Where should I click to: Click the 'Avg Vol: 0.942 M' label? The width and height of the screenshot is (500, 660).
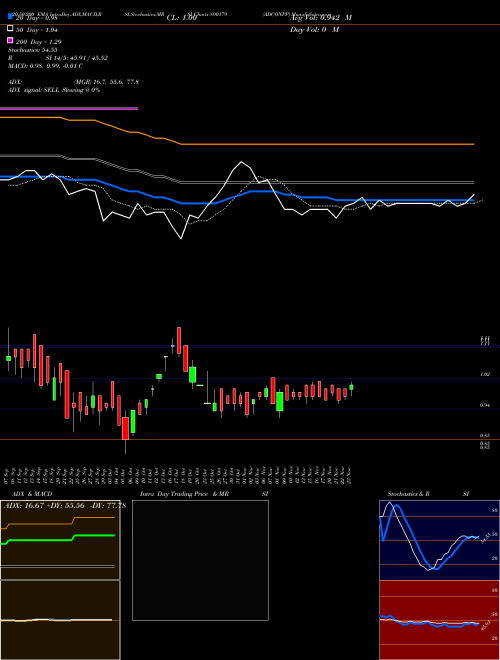click(321, 18)
